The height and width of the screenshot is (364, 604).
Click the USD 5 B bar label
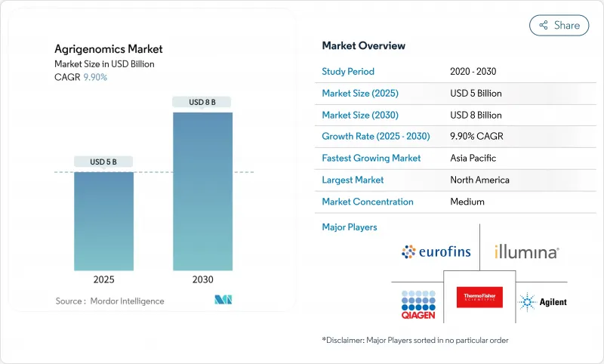(x=103, y=162)
